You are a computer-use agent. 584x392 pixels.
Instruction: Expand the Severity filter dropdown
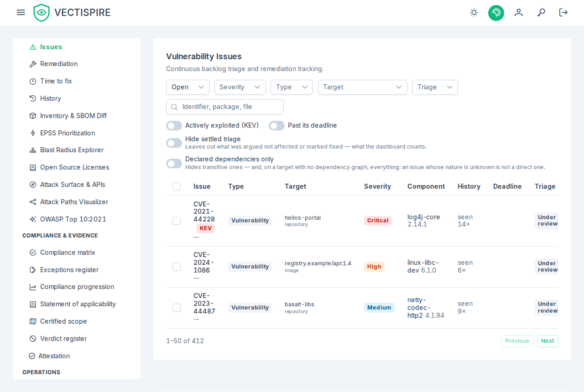pyautogui.click(x=240, y=87)
